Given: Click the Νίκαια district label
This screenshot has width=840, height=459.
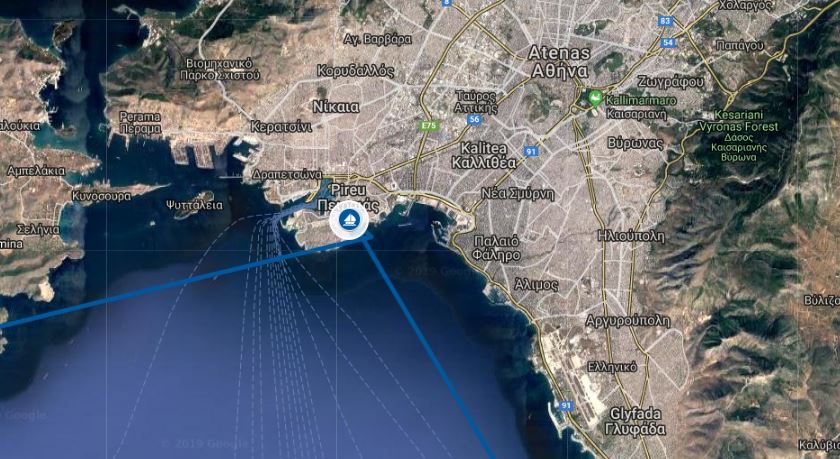Looking at the screenshot, I should click(336, 108).
